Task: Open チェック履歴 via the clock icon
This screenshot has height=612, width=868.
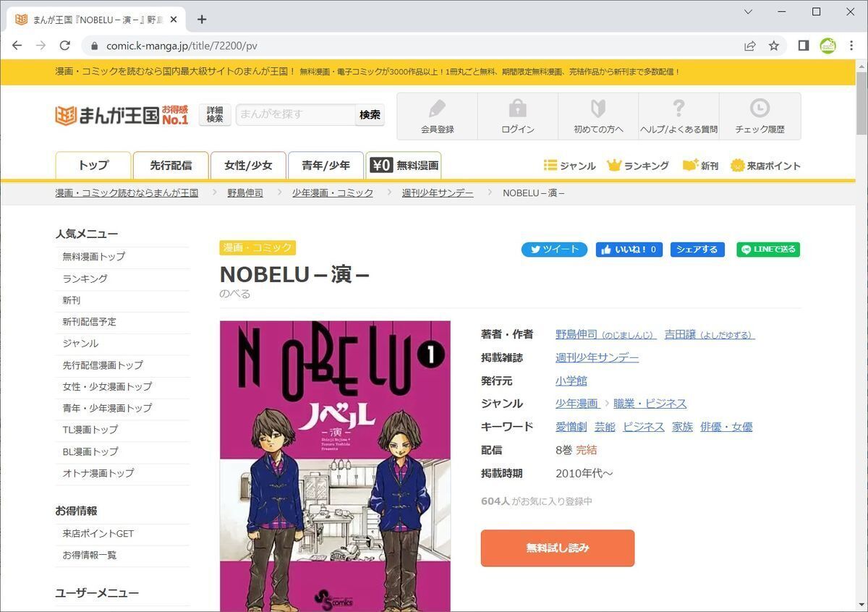Action: coord(759,108)
